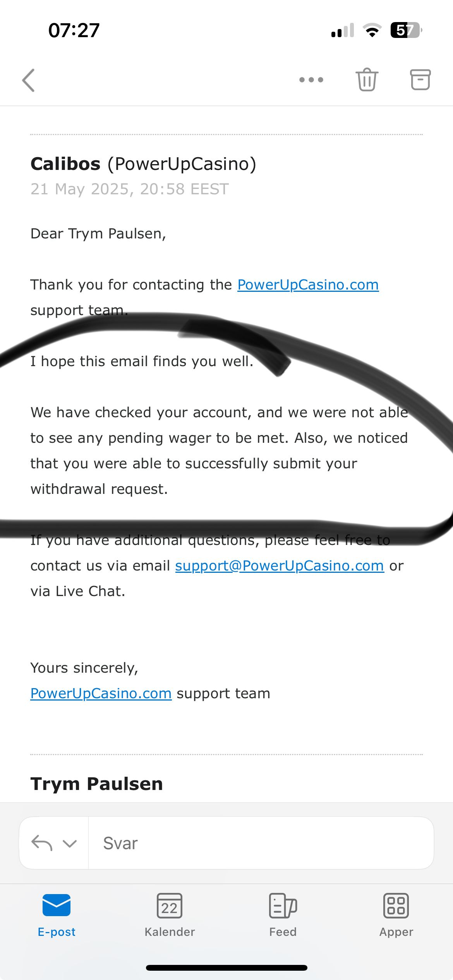Tap the Calibos sender name

pyautogui.click(x=65, y=164)
